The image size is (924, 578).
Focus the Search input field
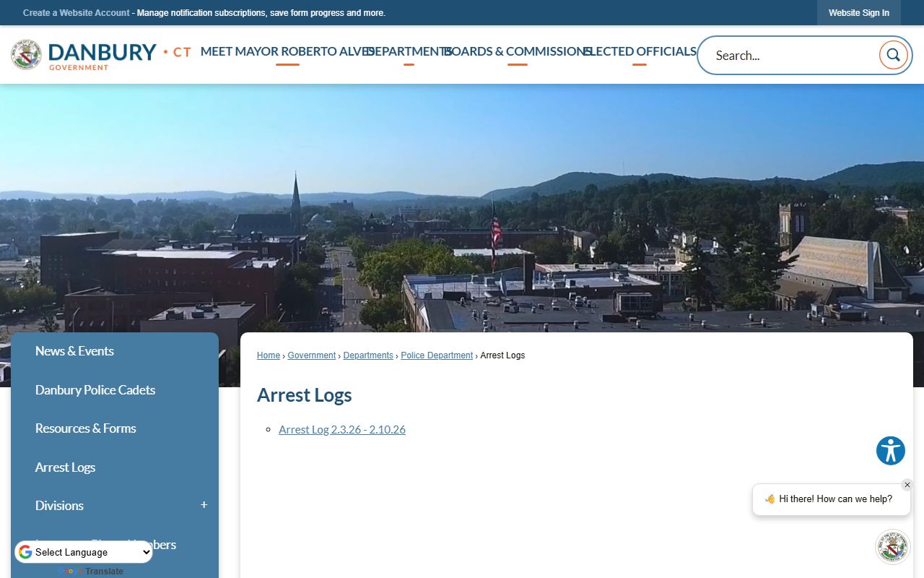click(793, 55)
